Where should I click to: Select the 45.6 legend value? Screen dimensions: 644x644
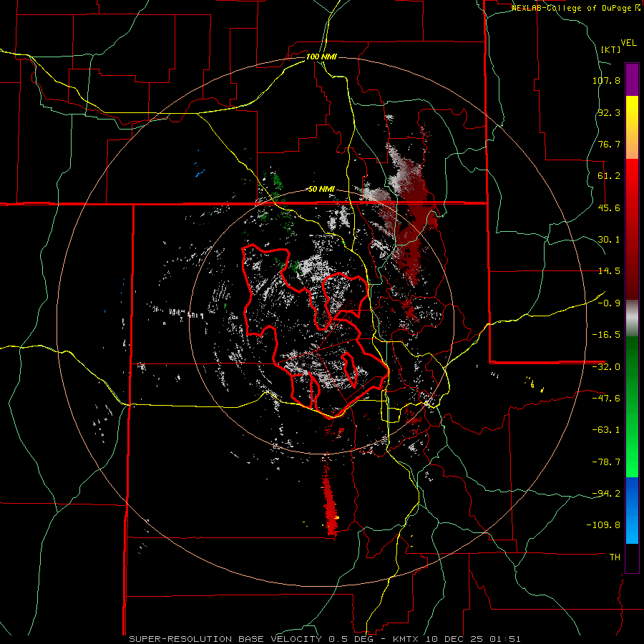click(609, 208)
